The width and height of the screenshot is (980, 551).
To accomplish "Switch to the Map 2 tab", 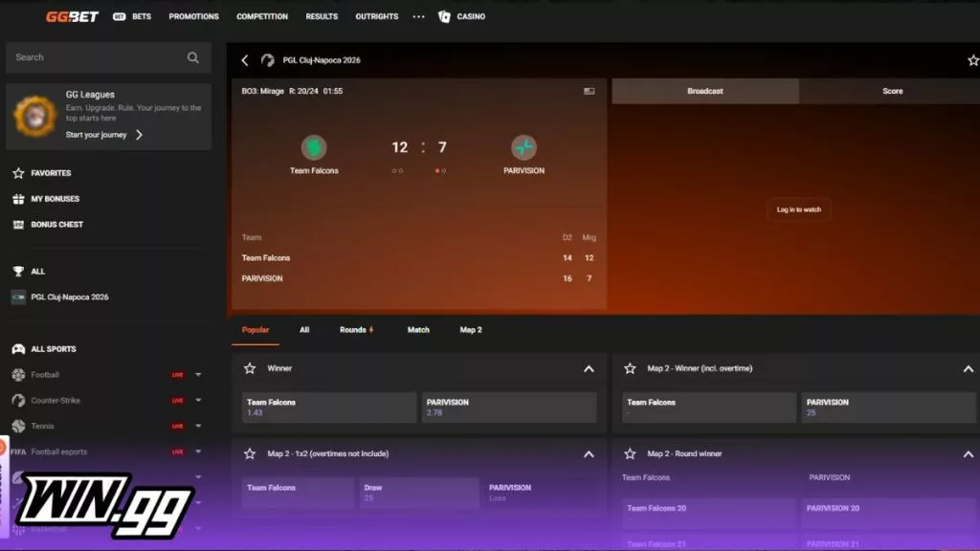I will pos(471,330).
